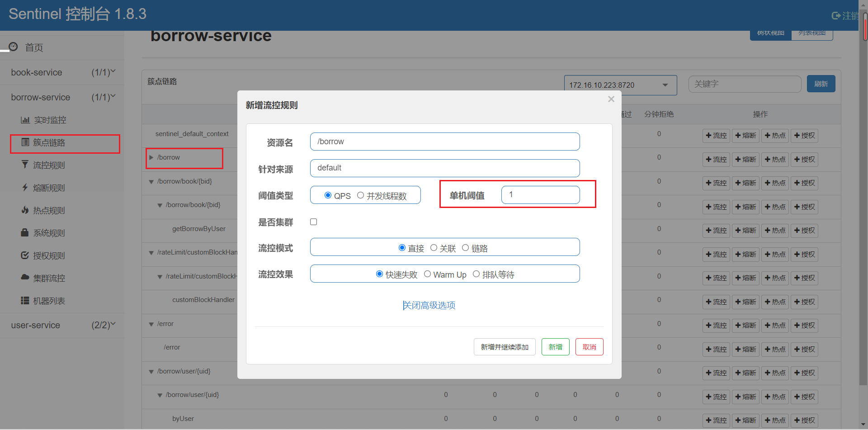Add 流控 rule in byUser row

716,421
